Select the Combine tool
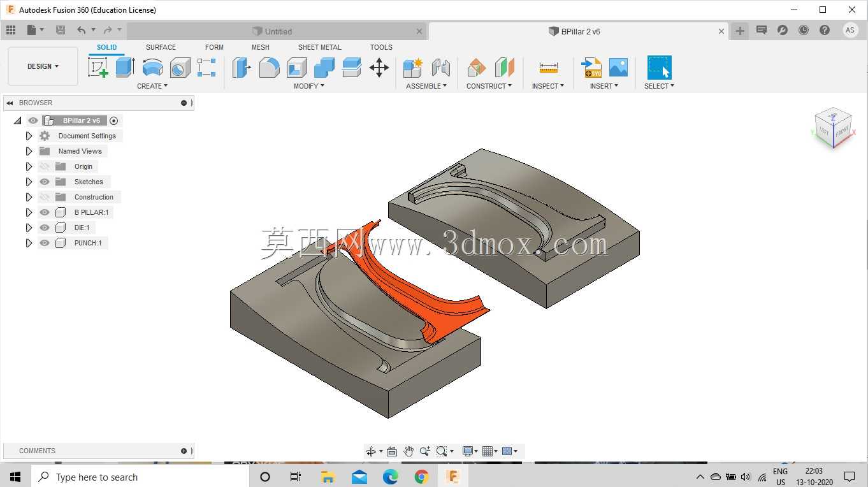868x487 pixels. 324,67
